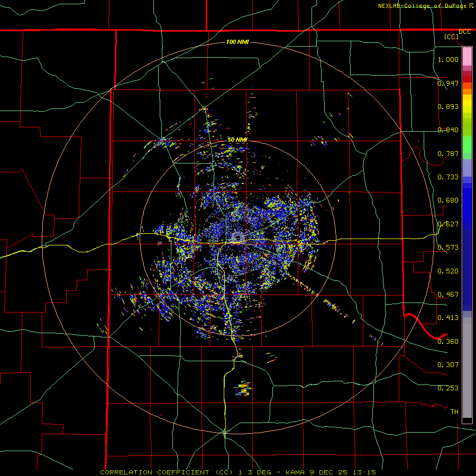The image size is (476, 476).
Task: Click the 0.947 scale value
Action: 448,83
